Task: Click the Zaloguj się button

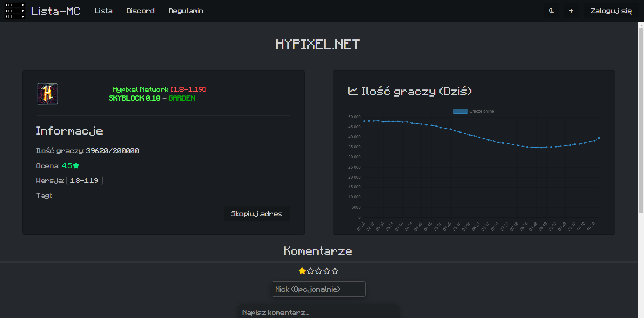Action: 611,11
